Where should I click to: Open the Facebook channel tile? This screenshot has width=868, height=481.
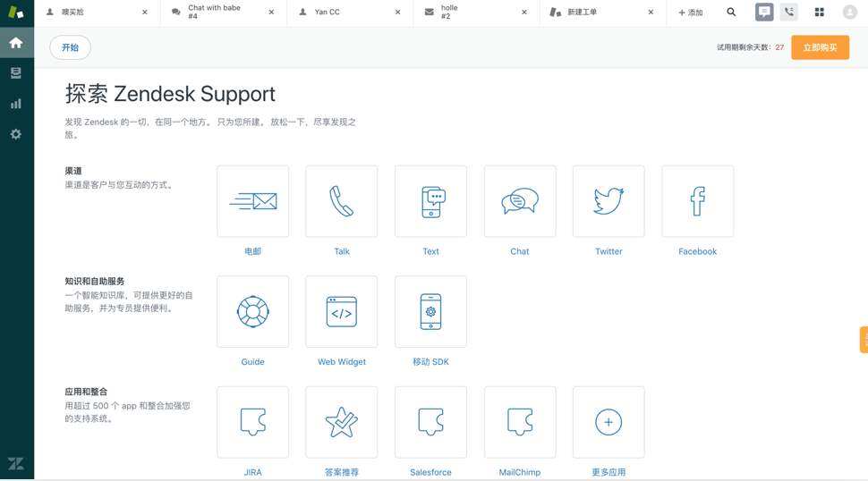coord(697,201)
